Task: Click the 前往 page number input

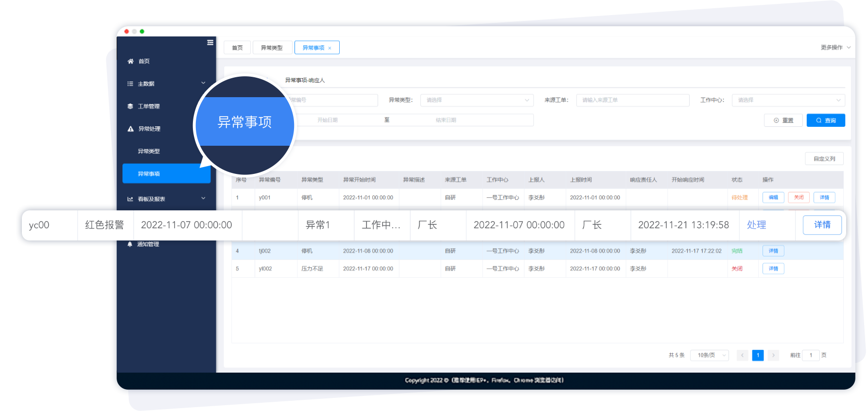Action: (x=811, y=355)
